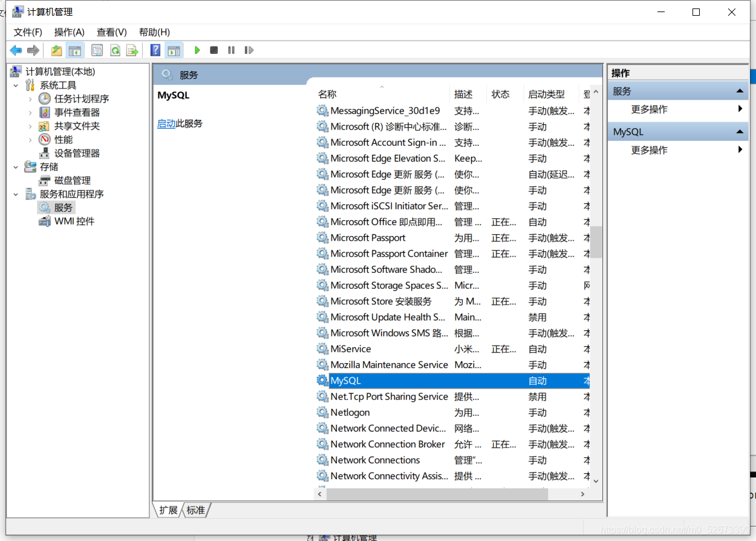
Task: Click gear icon of Netlogon row
Action: point(322,413)
